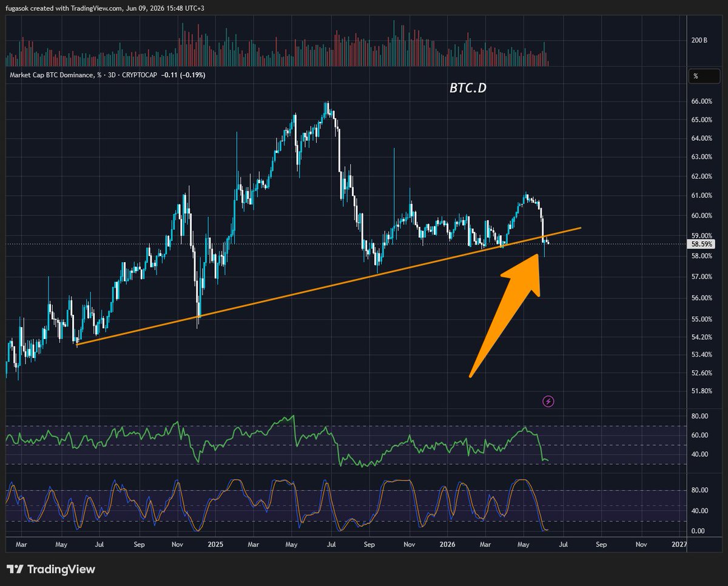The image size is (728, 586).
Task: Click the 63.00% price axis label
Action: click(702, 157)
